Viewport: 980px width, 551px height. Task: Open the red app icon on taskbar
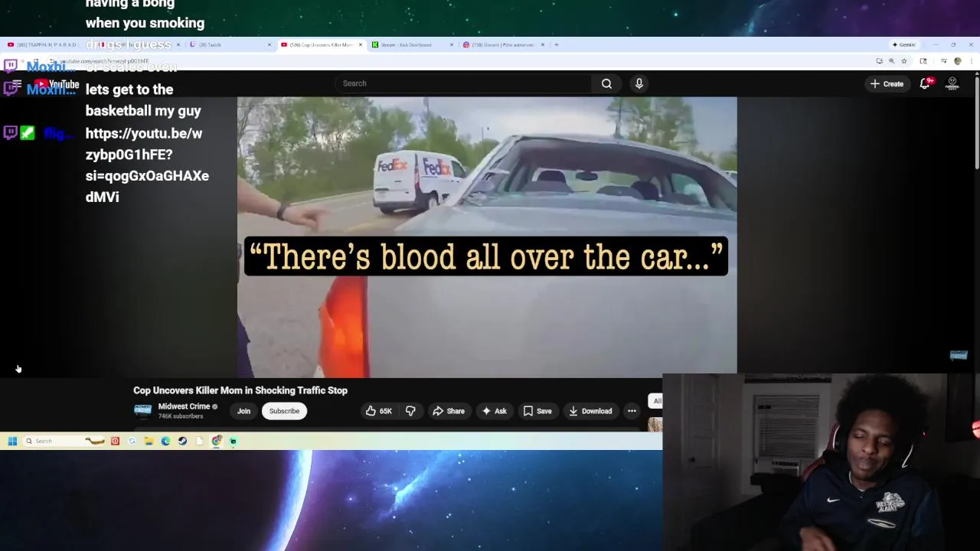pos(115,441)
